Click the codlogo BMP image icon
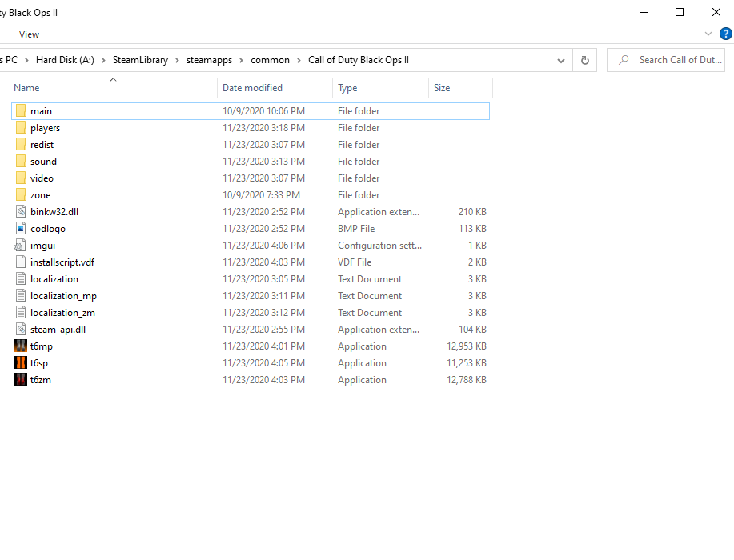 click(x=21, y=229)
